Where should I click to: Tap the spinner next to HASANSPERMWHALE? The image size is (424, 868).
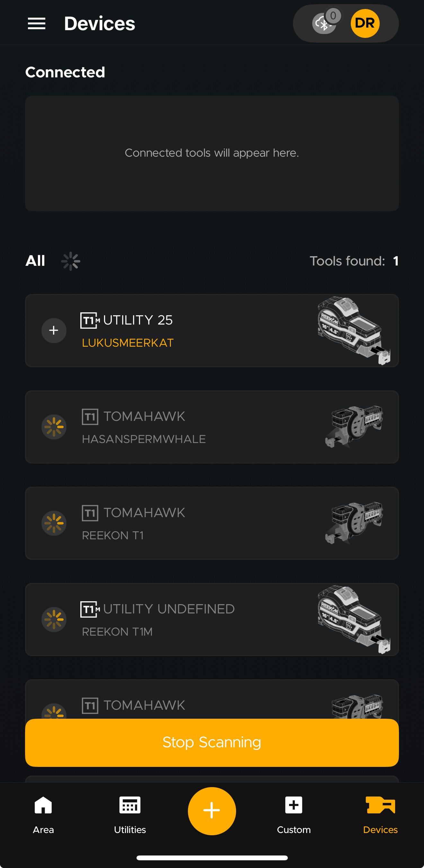pyautogui.click(x=54, y=427)
